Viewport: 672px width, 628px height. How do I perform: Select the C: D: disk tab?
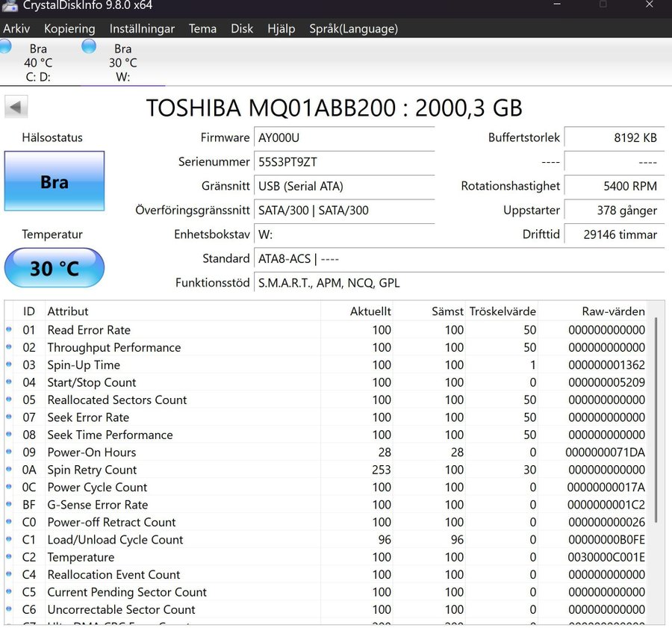coord(38,63)
